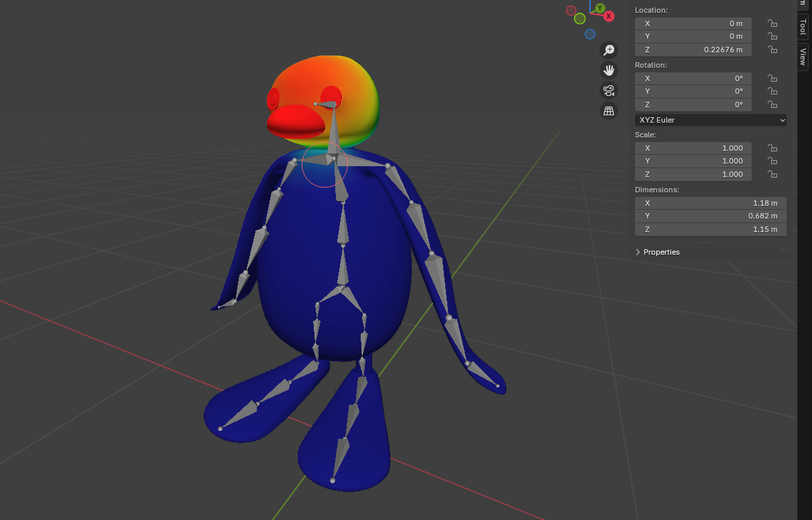Click the circular 3D cursor at the neck
This screenshot has height=520, width=812.
(325, 164)
